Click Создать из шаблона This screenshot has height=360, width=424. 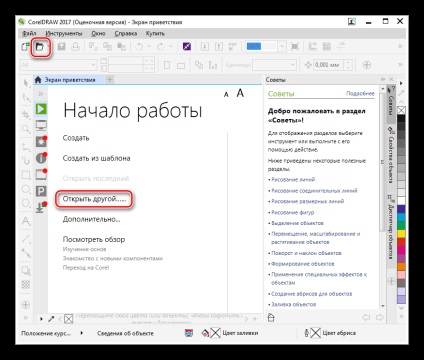[96, 158]
